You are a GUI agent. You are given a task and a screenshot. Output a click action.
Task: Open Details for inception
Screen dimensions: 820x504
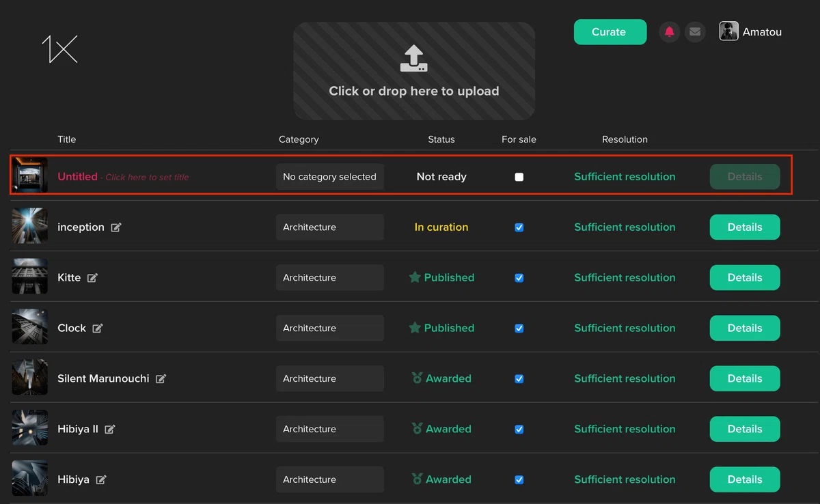(745, 227)
